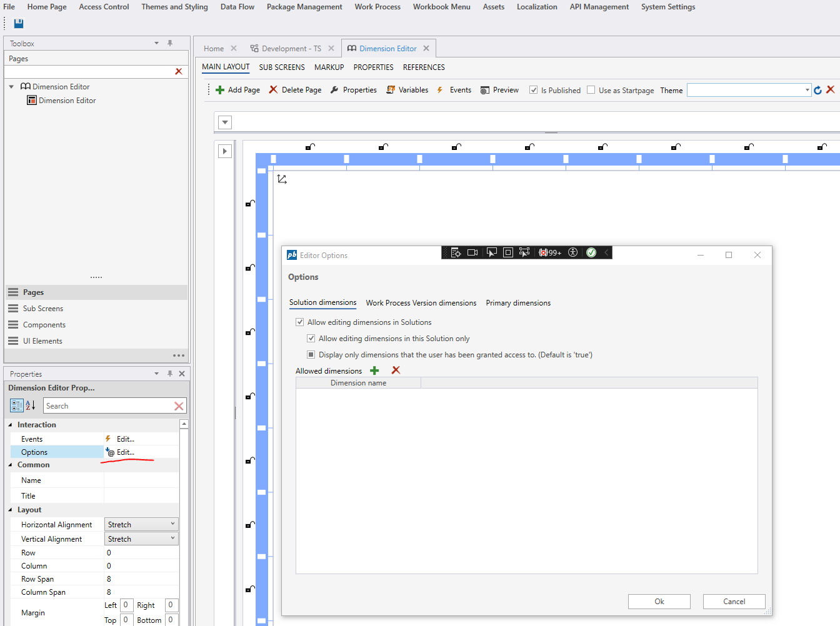Screen dimensions: 840x626
Task: Pin the Toolbox panel
Action: 169,43
